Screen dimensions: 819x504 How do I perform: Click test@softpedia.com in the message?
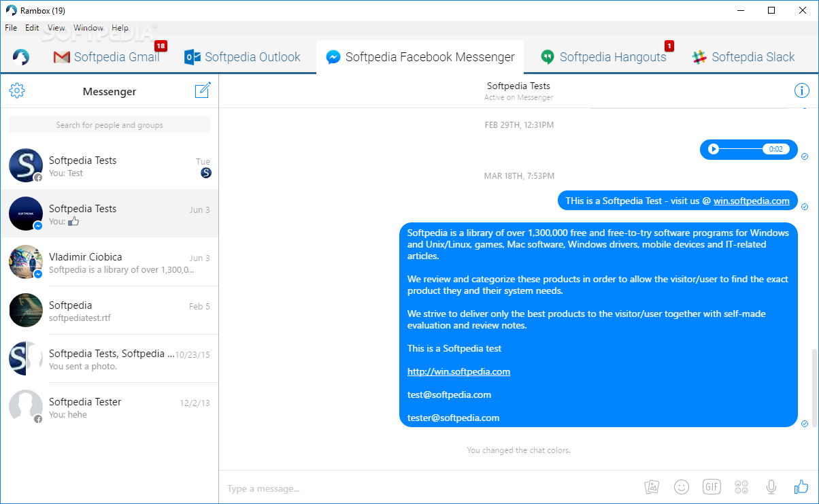[x=449, y=394]
